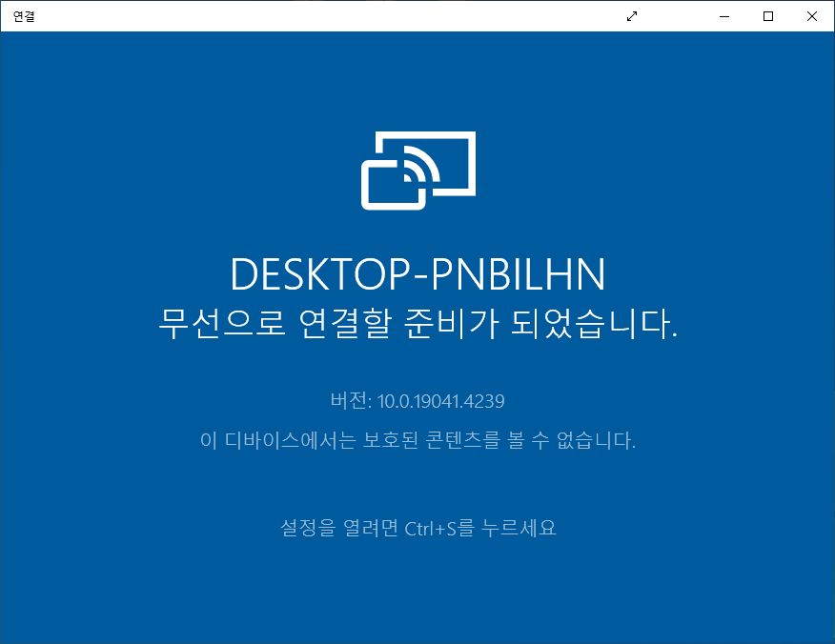Click the Ctrl+S settings hint text
This screenshot has height=644, width=835.
(x=417, y=527)
